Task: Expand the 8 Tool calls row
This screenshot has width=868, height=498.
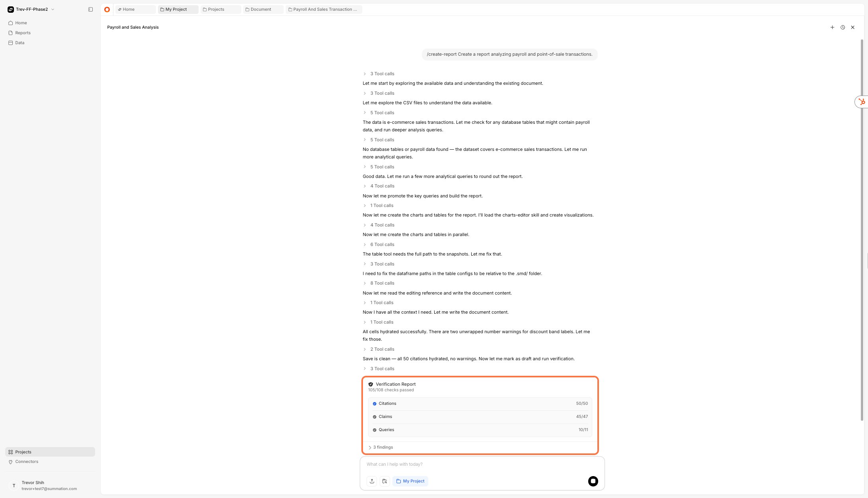Action: 378,283
